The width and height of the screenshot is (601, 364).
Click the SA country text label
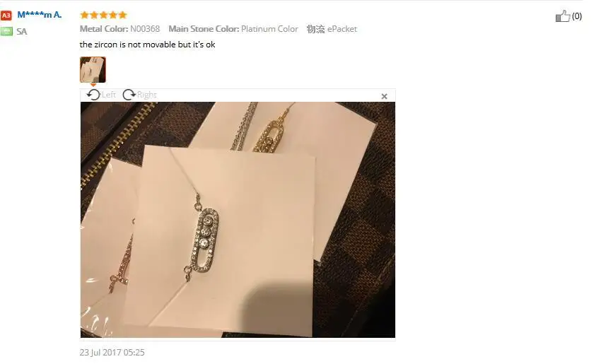(22, 31)
